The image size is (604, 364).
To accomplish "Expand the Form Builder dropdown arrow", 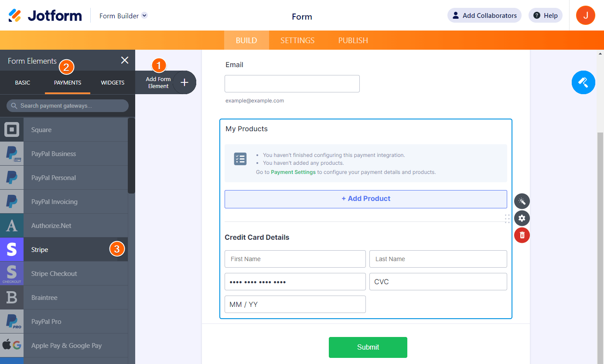I will 145,16.
